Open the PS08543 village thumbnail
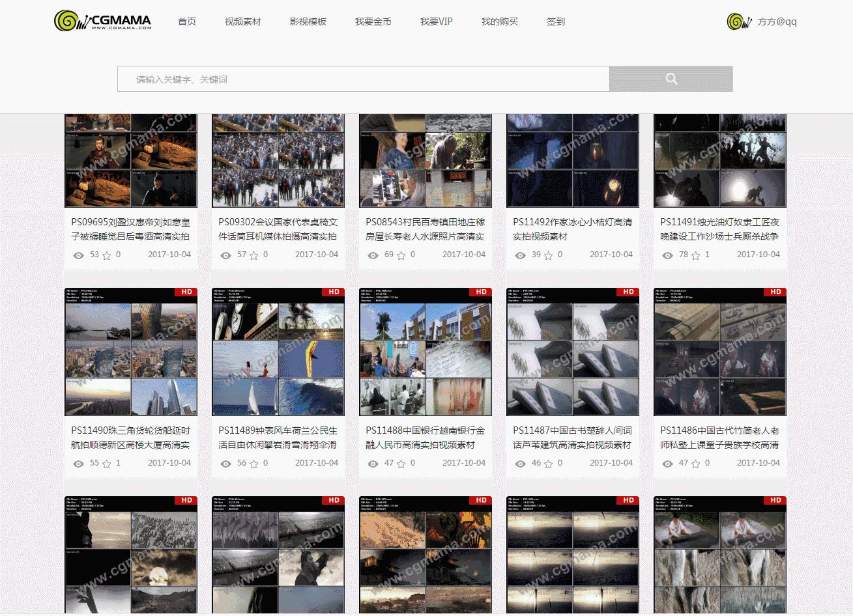 [x=425, y=161]
